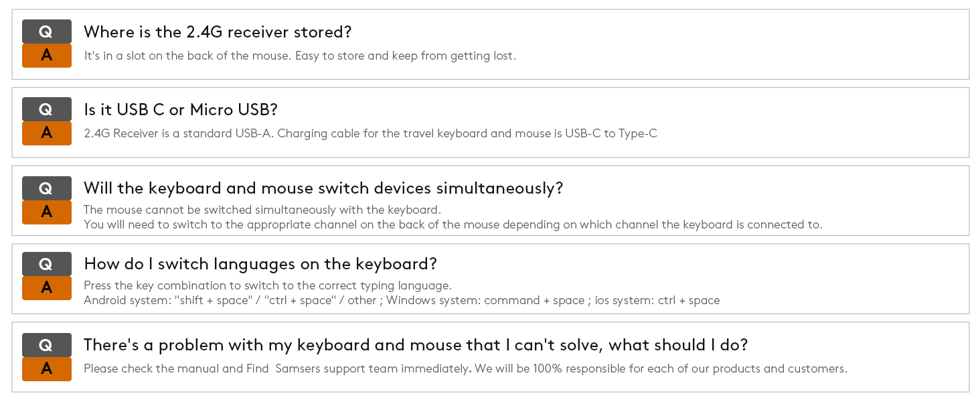
Task: Click the orange A badge for support team answer
Action: pos(46,368)
